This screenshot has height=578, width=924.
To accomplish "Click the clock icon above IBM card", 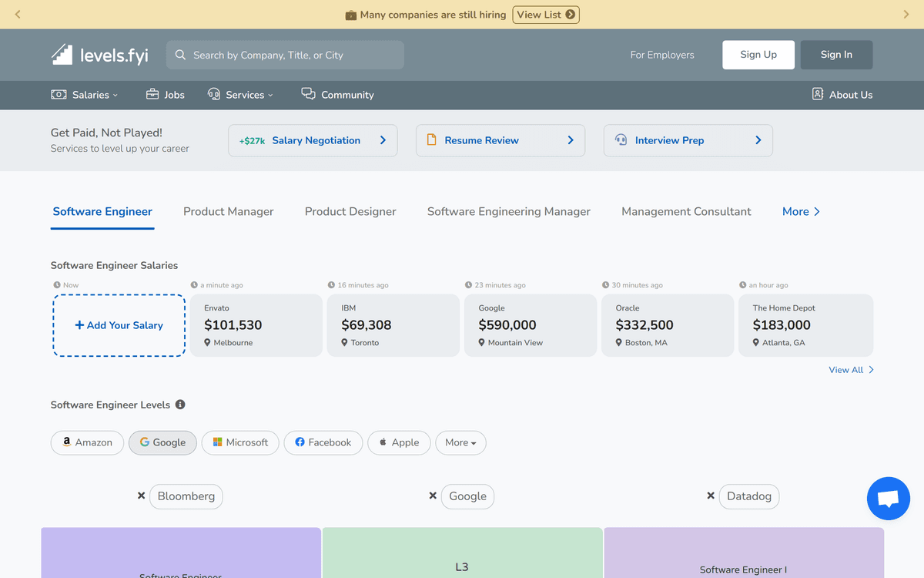I will 331,285.
